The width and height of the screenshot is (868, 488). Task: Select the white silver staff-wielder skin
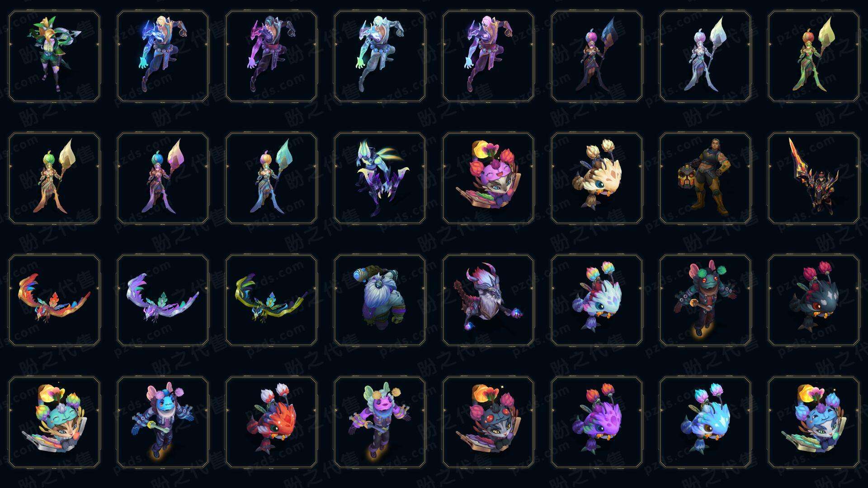click(705, 56)
